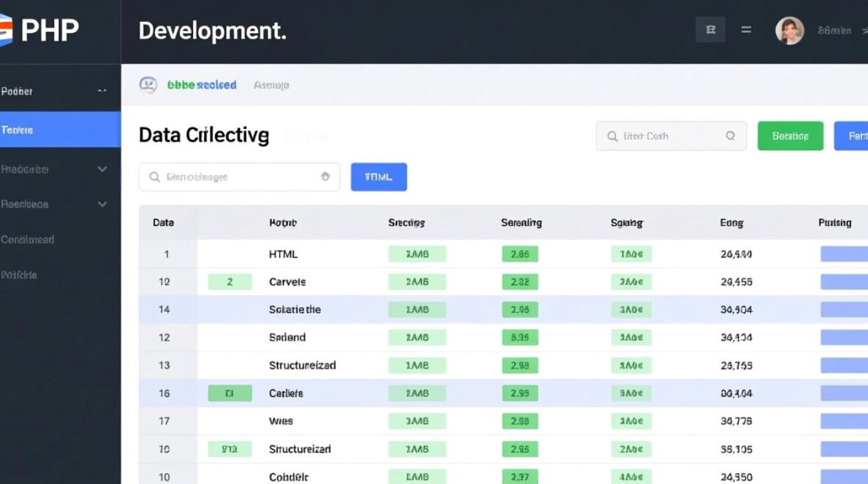Collapse the first sidebar item at top

(101, 91)
